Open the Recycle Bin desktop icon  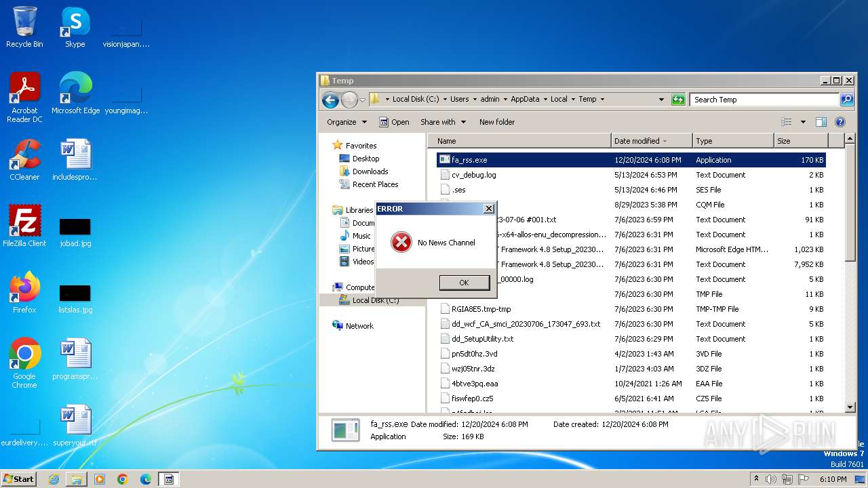24,27
